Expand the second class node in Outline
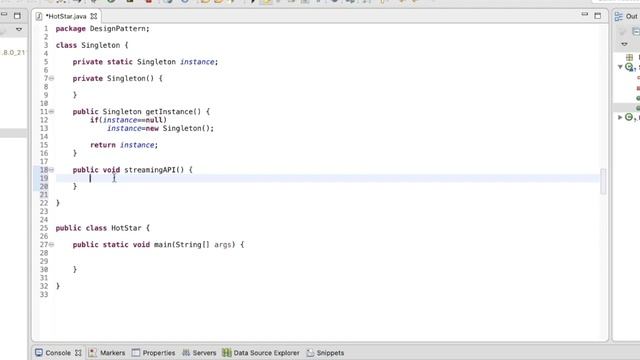The image size is (640, 360). coord(620,117)
